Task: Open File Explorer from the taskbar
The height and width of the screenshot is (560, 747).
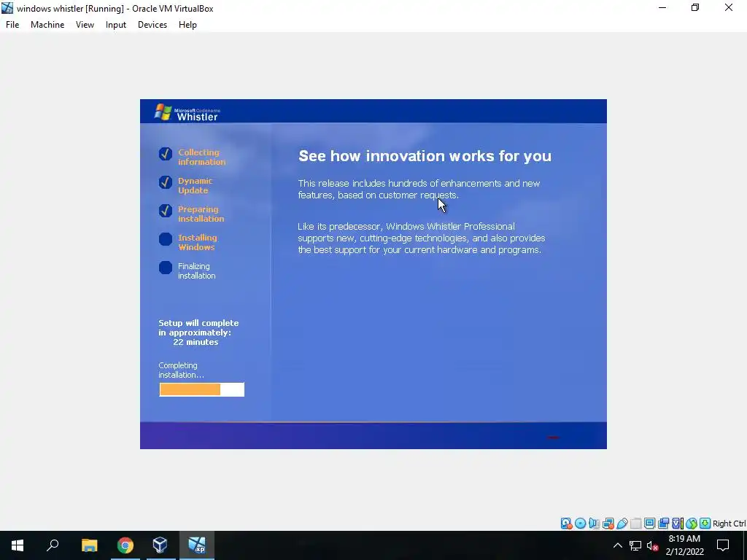Action: click(x=89, y=545)
